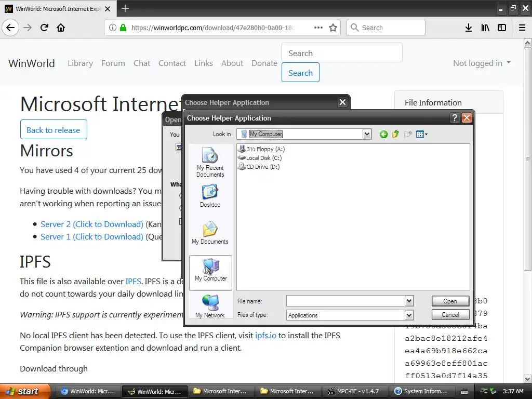Open the Firefox Downloads arrow icon

[469, 28]
